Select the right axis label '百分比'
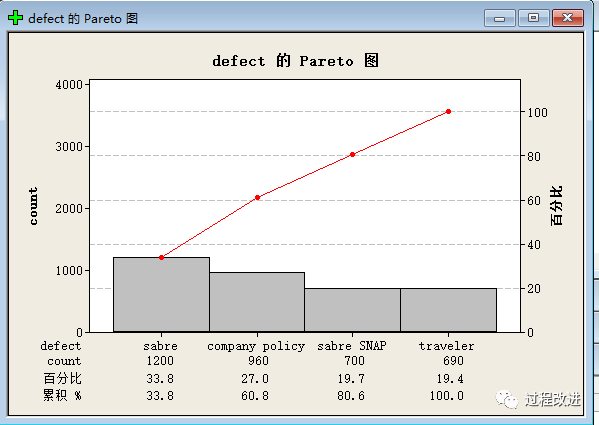Screen dimensions: 599x425 click(557, 206)
